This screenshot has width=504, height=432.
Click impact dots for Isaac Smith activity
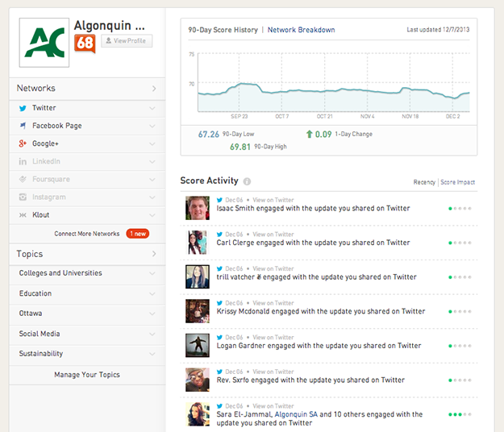[x=460, y=209]
